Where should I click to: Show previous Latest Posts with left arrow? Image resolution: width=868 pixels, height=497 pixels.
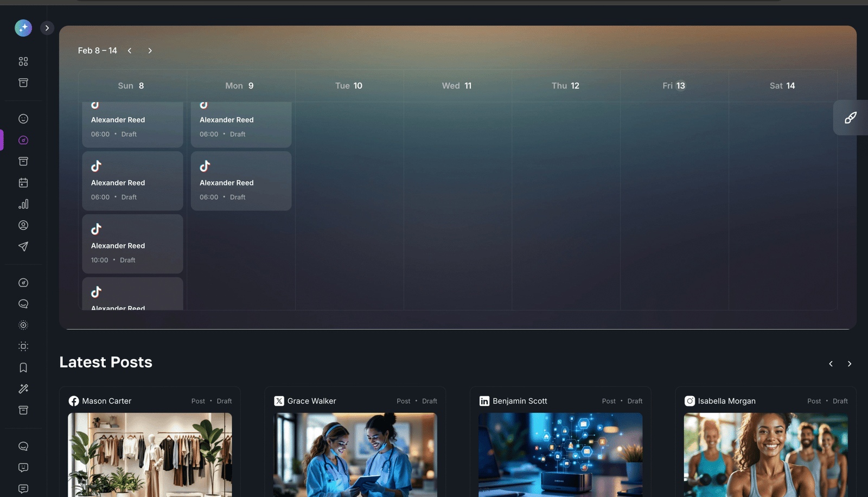point(831,364)
